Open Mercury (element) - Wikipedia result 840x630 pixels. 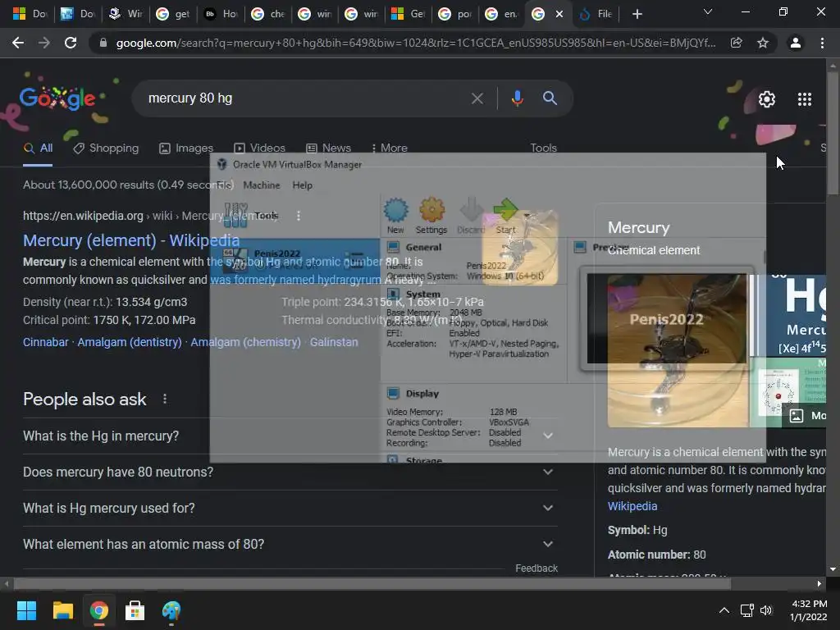click(x=131, y=240)
